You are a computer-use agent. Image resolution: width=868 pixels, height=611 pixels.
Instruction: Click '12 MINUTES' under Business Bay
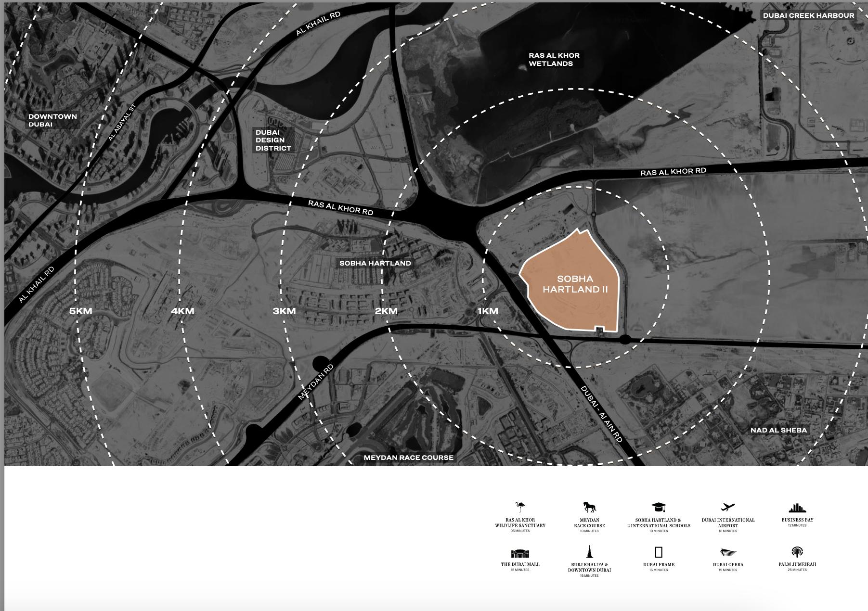click(x=797, y=525)
